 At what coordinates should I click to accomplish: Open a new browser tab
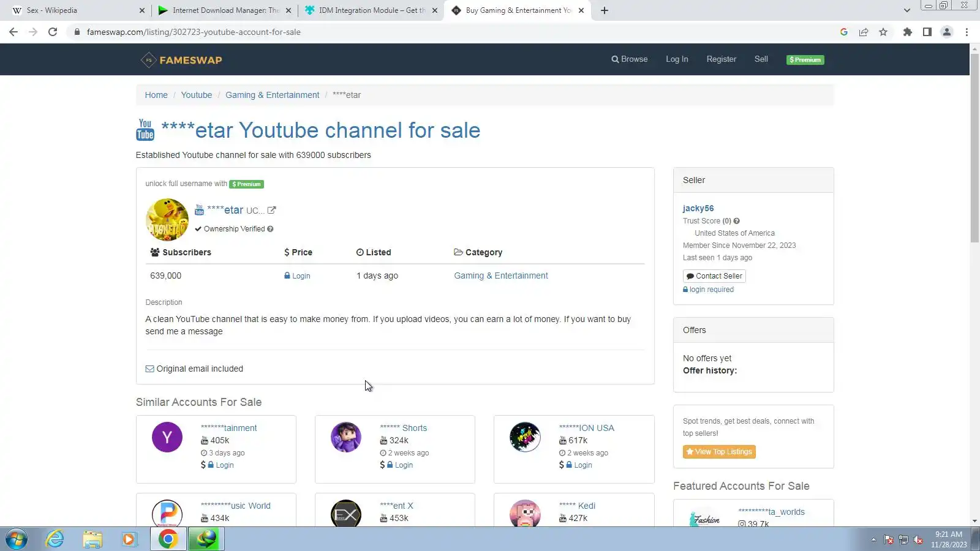click(605, 10)
